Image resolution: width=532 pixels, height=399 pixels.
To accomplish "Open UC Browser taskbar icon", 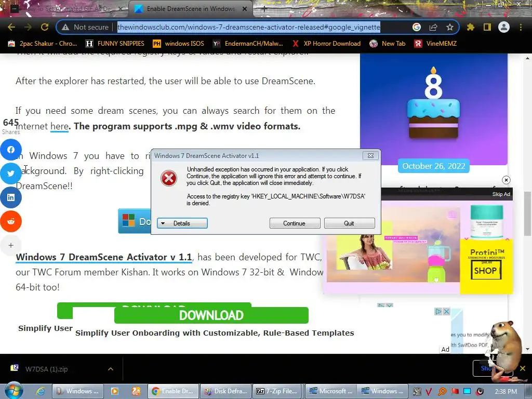I will click(x=136, y=391).
